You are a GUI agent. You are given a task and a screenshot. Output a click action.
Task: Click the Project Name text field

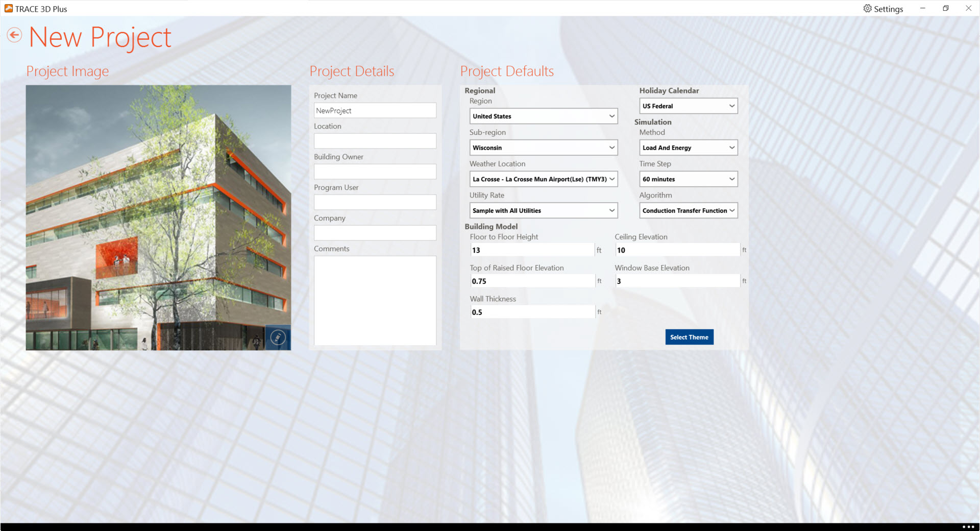click(x=375, y=111)
